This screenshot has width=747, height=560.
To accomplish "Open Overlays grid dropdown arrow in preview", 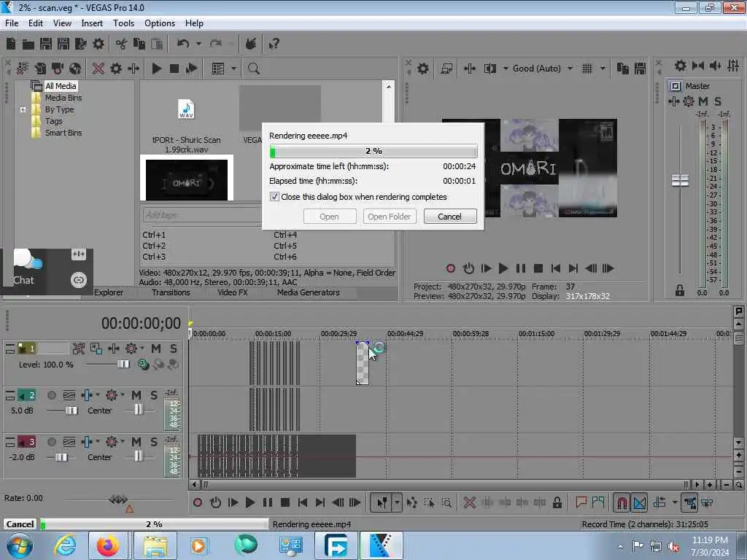I will pyautogui.click(x=603, y=69).
